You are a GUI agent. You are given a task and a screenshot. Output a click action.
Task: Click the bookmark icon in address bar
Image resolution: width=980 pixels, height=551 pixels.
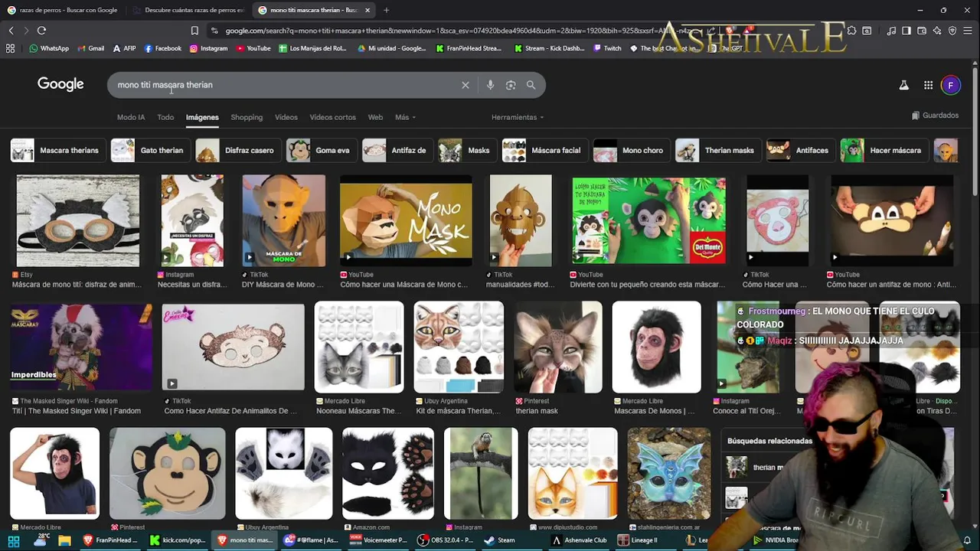tap(194, 31)
